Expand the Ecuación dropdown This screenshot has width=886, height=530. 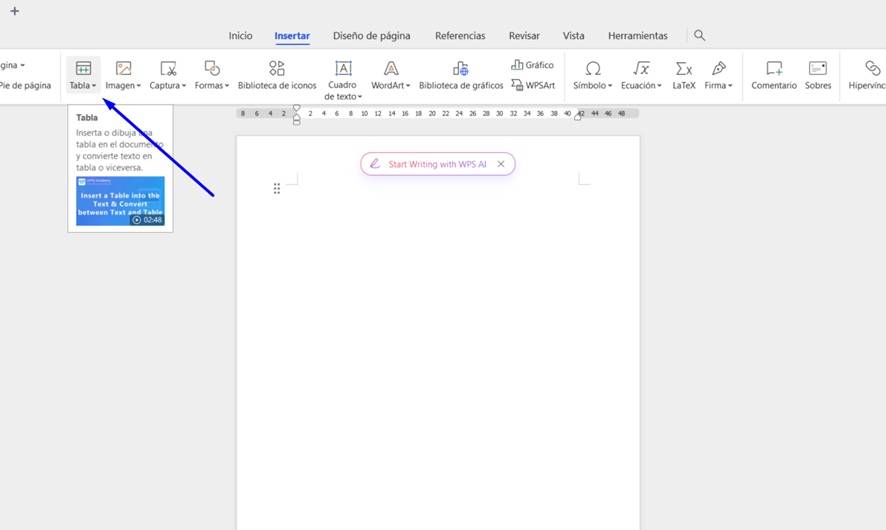tap(659, 86)
